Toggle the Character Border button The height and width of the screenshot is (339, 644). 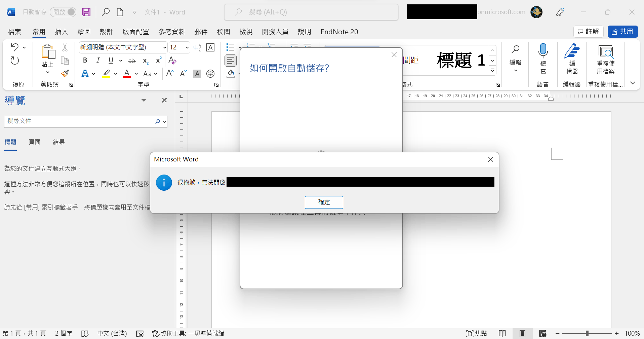point(210,47)
